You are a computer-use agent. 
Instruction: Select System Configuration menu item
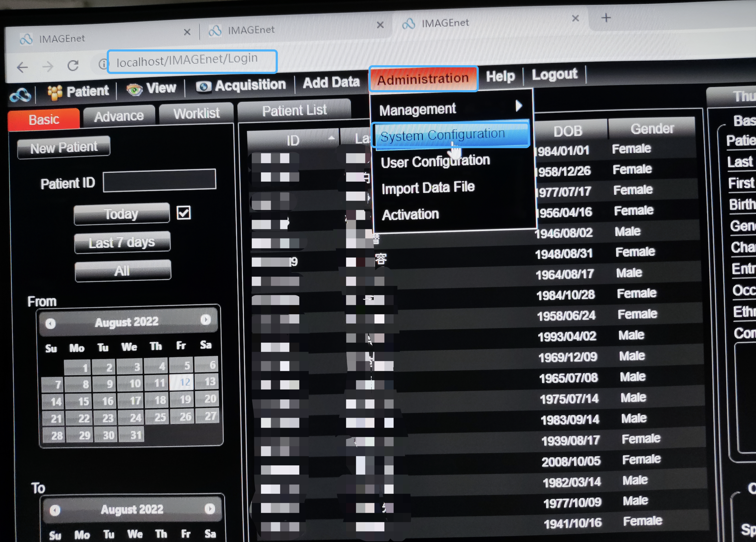pos(451,135)
